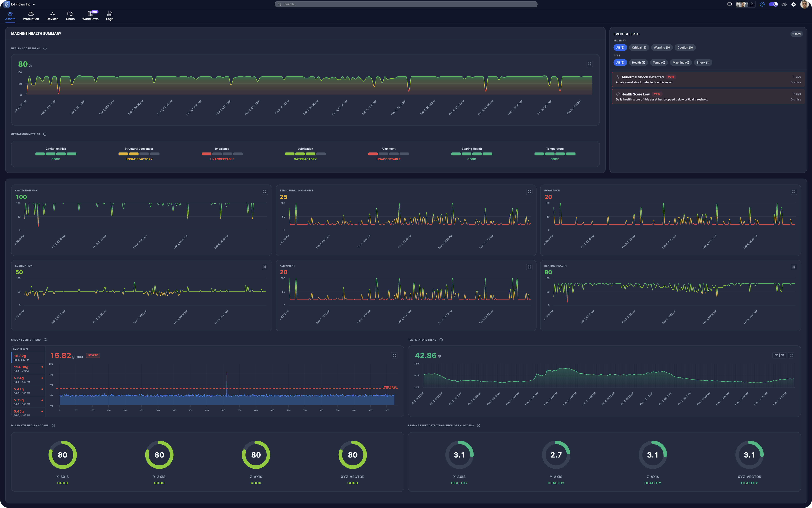
Task: Select the Warning severity filter
Action: [x=661, y=47]
